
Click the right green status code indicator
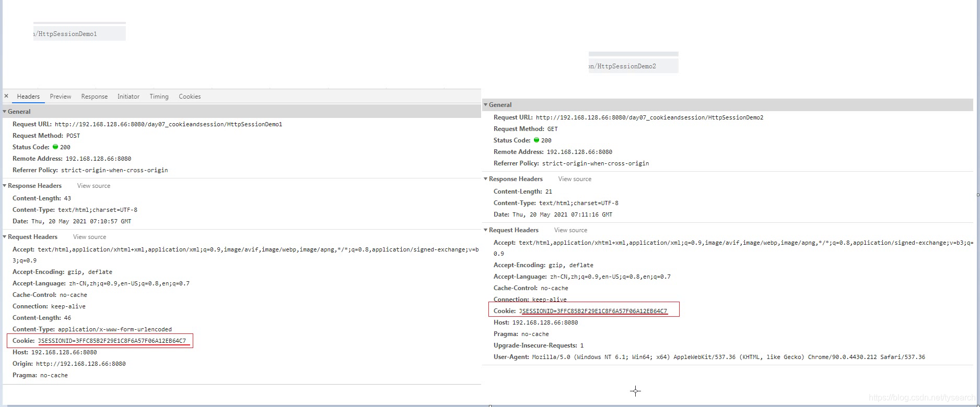(x=536, y=140)
